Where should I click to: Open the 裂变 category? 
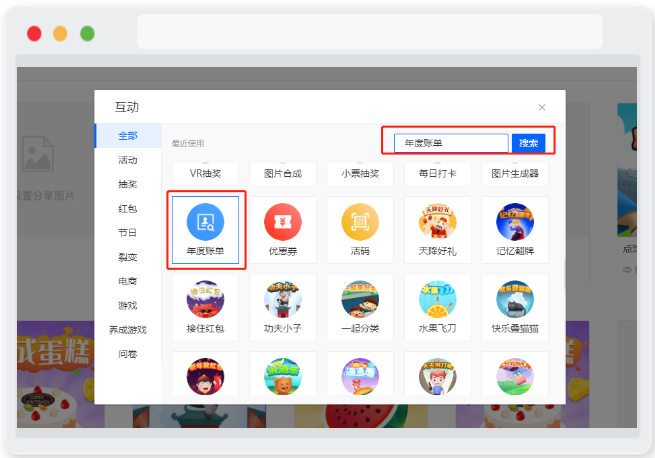pos(128,257)
